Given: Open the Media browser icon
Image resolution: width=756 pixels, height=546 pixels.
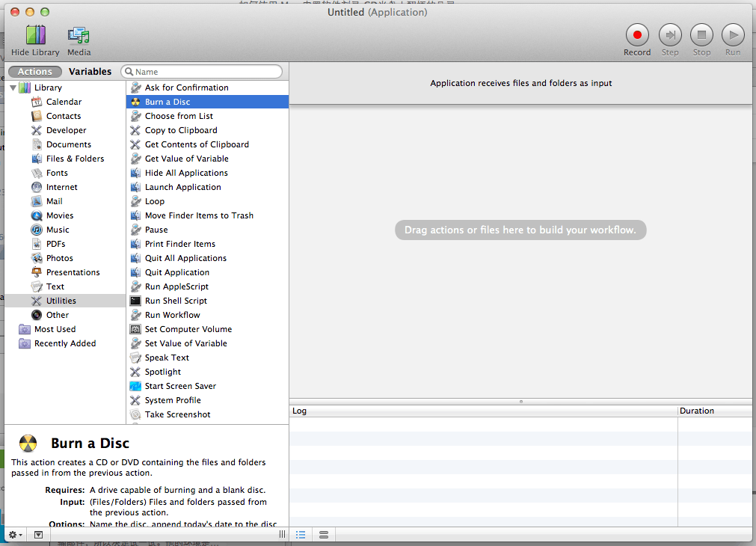Looking at the screenshot, I should pos(79,36).
